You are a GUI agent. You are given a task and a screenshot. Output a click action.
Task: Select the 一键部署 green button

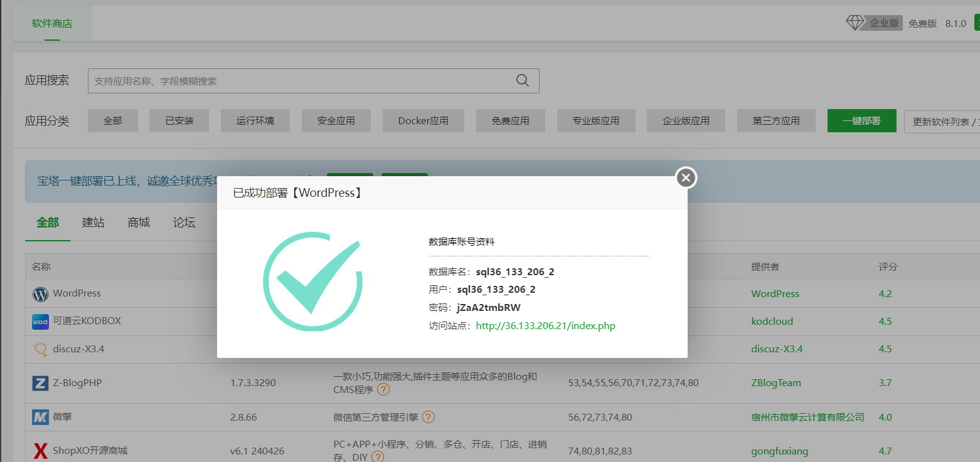[x=862, y=121]
